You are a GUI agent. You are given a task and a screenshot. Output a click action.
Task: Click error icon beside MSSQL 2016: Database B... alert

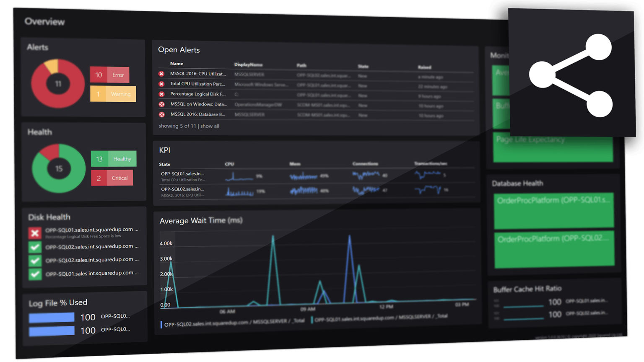(161, 114)
